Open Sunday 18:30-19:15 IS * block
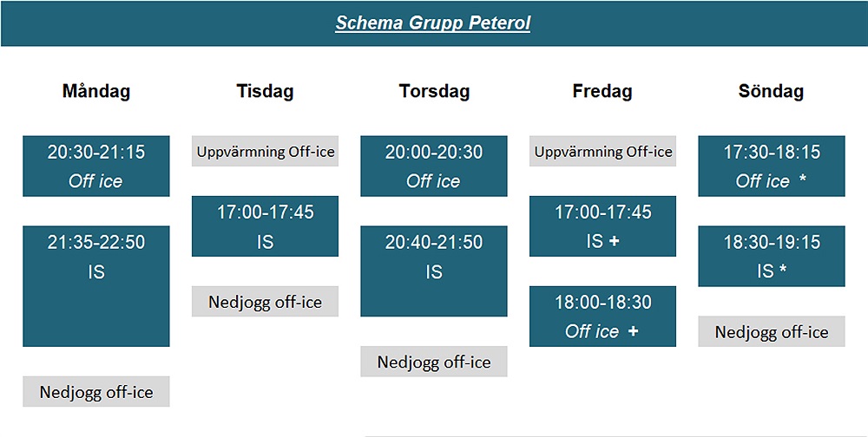Viewport: 868px width, 437px height. click(772, 256)
